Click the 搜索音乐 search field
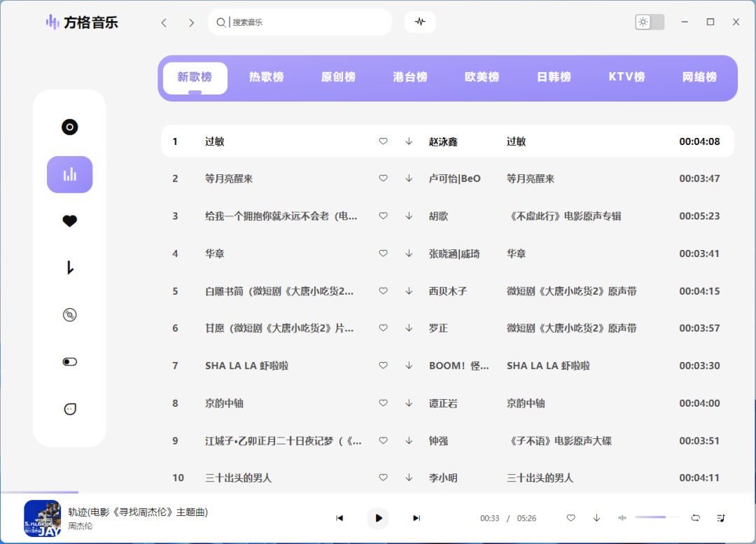This screenshot has width=756, height=544. (308, 22)
